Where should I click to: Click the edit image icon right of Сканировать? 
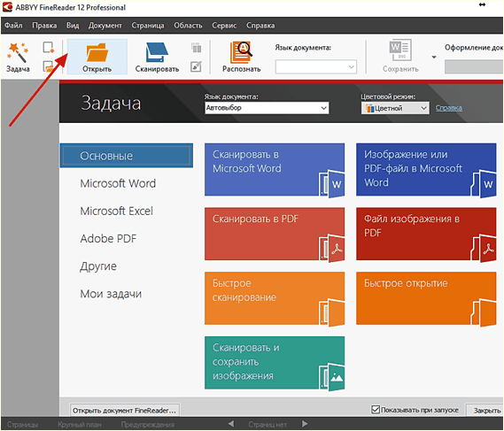click(x=196, y=66)
